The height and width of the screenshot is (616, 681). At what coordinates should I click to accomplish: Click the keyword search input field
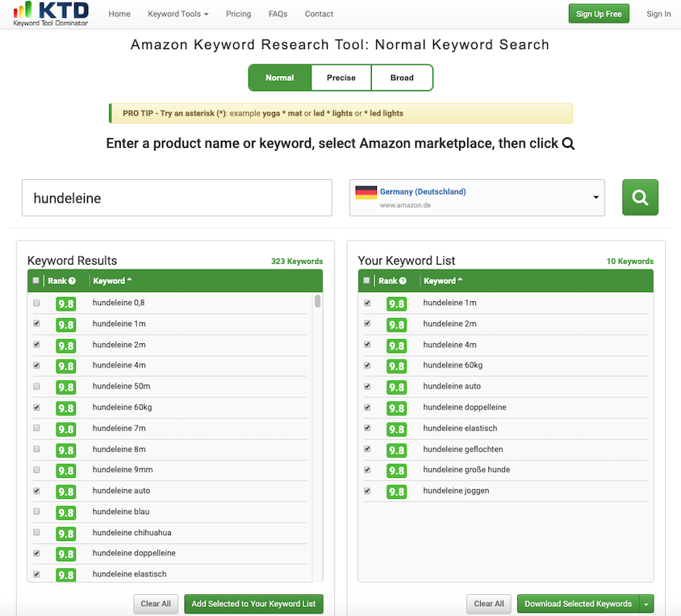click(177, 198)
